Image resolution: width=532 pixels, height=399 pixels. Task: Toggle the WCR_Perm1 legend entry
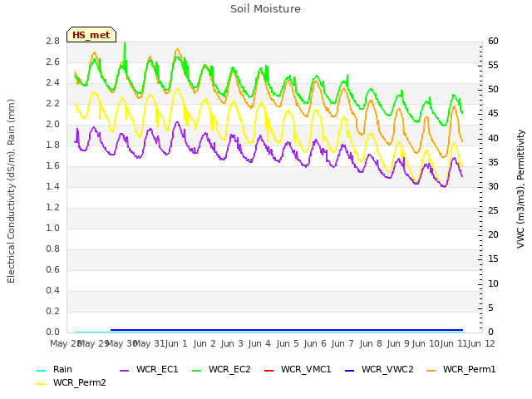coord(461,369)
